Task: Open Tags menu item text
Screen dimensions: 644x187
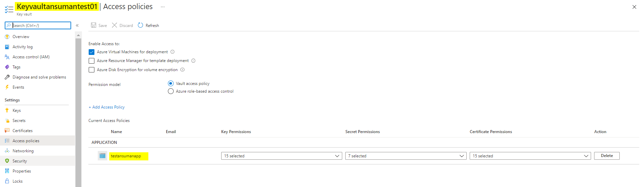Action: coord(17,67)
